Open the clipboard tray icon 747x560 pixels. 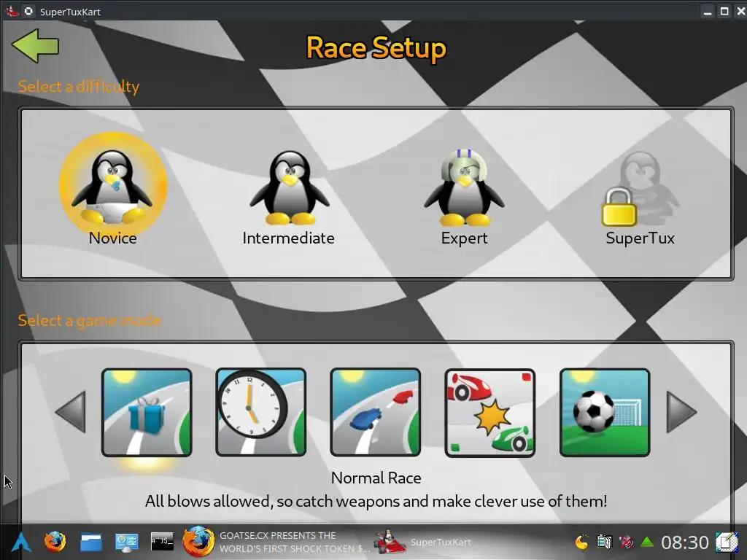click(604, 542)
